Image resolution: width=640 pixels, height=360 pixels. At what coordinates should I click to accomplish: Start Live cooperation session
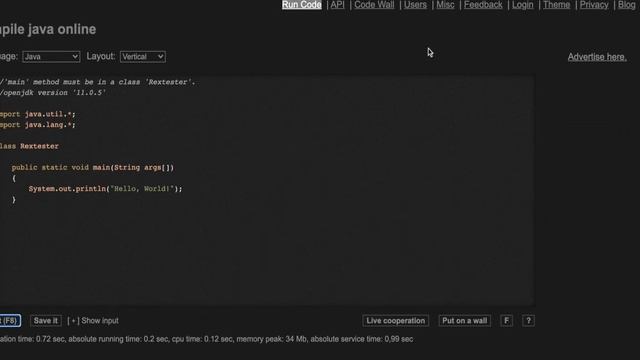pyautogui.click(x=396, y=321)
